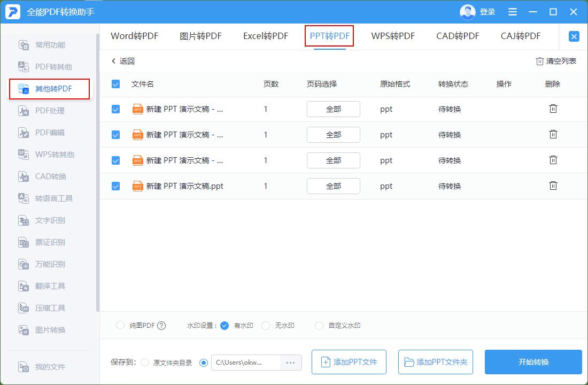Uncheck the second file's checkbox
Viewport: 588px width, 385px height.
tap(115, 135)
